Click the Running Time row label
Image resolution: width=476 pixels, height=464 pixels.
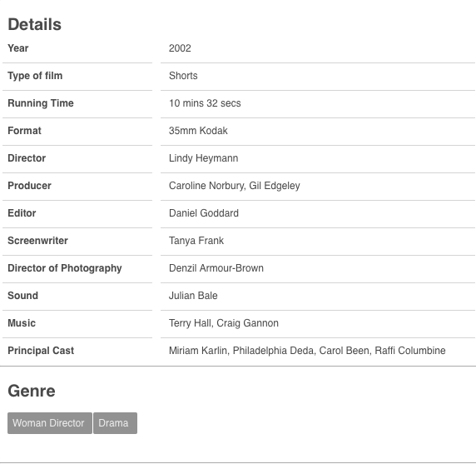tap(41, 103)
